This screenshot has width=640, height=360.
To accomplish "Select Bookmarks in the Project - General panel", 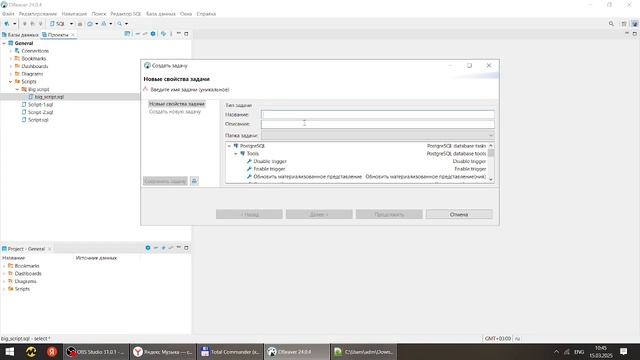I will tap(27, 266).
